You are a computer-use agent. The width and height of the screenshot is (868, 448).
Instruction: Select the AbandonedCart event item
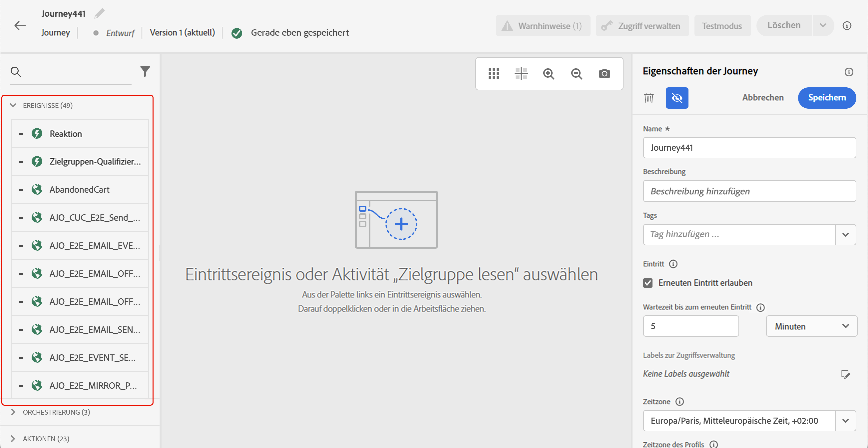(x=80, y=189)
